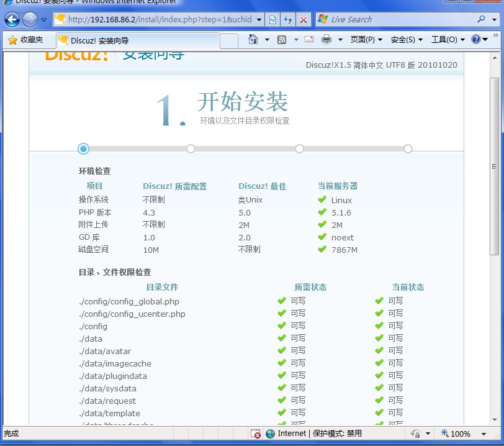Click the blue Help question mark icon
Image resolution: width=504 pixels, height=446 pixels.
(x=475, y=39)
